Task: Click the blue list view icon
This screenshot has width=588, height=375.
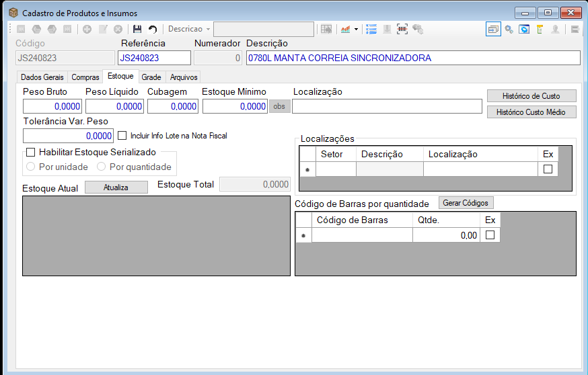Action: 371,29
